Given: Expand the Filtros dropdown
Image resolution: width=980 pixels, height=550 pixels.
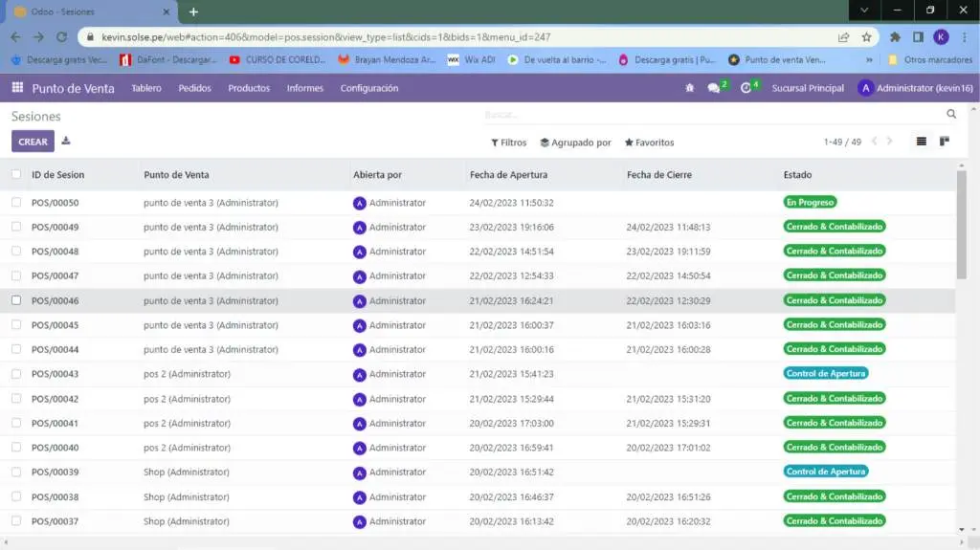Looking at the screenshot, I should coord(509,143).
